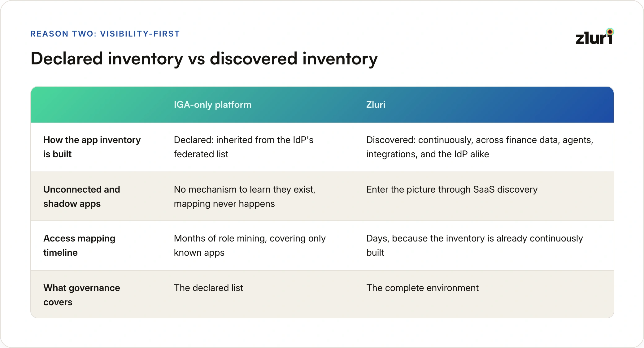Click 'Enter the picture through SaaS discovery' cell
This screenshot has height=348, width=644.
click(452, 189)
